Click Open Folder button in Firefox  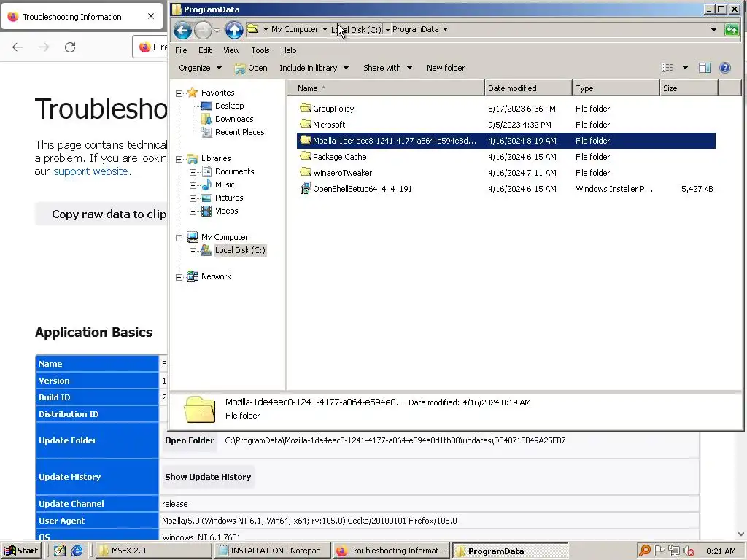(x=189, y=440)
